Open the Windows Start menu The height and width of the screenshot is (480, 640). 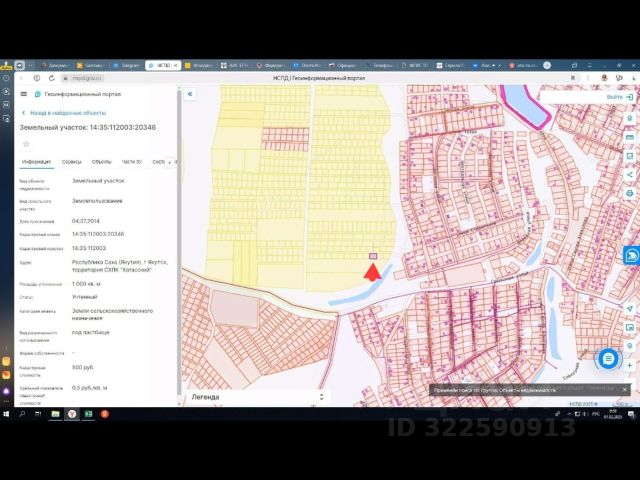(6, 414)
